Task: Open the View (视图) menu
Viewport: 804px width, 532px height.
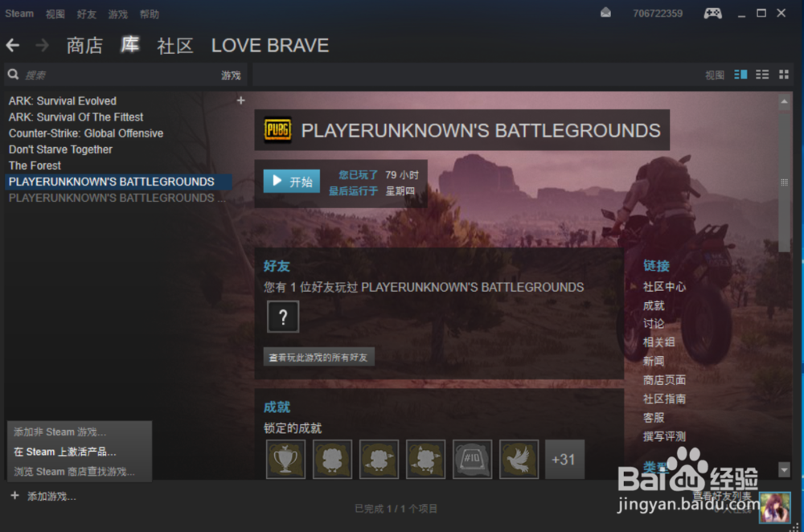Action: (x=55, y=14)
